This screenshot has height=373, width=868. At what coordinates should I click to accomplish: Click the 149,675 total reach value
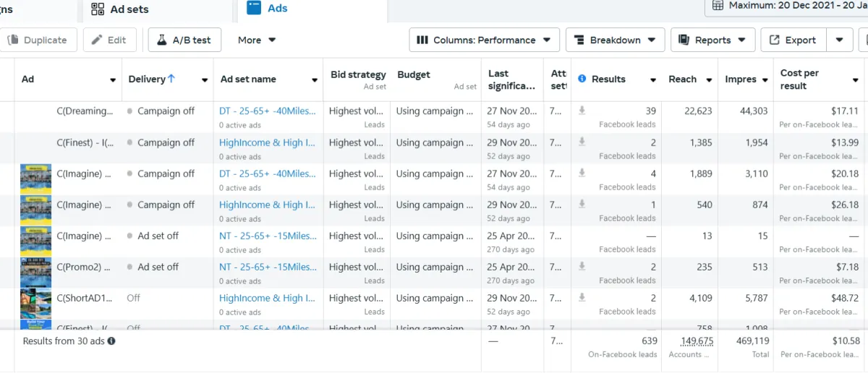coord(697,340)
